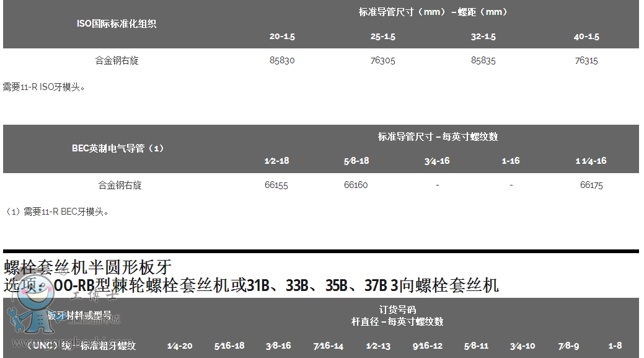
Task: Click the "7/8-9" thread size
Action: pos(569,346)
